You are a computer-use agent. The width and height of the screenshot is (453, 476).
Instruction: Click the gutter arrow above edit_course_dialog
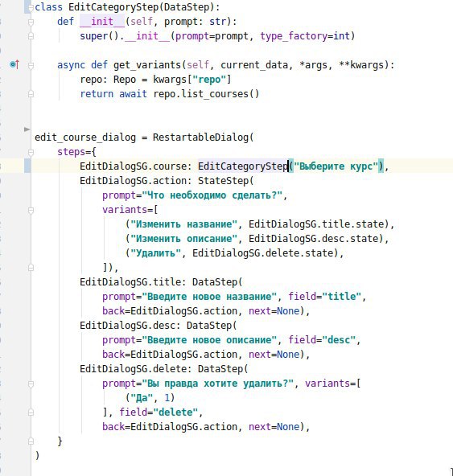[x=27, y=129]
